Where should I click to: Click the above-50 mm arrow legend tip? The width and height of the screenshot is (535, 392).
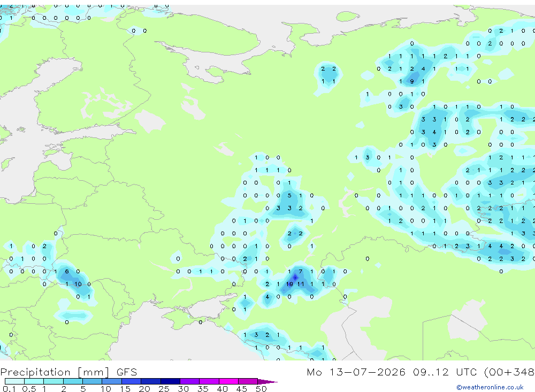(267, 382)
